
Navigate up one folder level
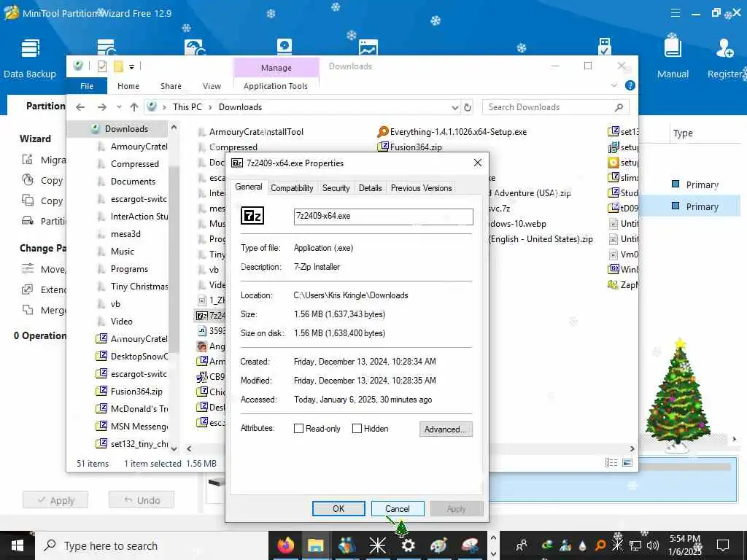[x=134, y=107]
